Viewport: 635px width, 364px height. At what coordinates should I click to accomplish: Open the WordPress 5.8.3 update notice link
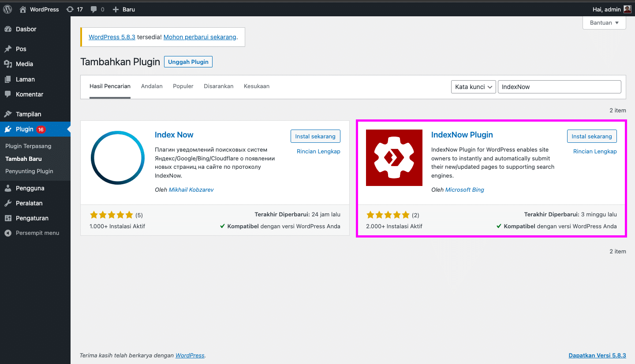coord(112,37)
